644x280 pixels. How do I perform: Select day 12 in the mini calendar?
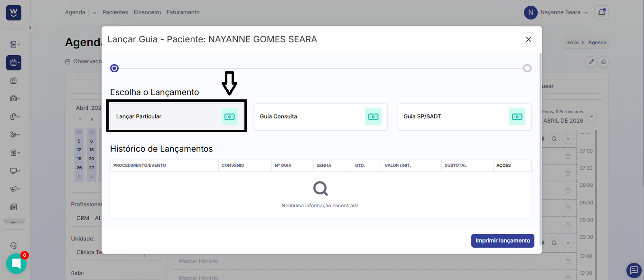(79, 150)
